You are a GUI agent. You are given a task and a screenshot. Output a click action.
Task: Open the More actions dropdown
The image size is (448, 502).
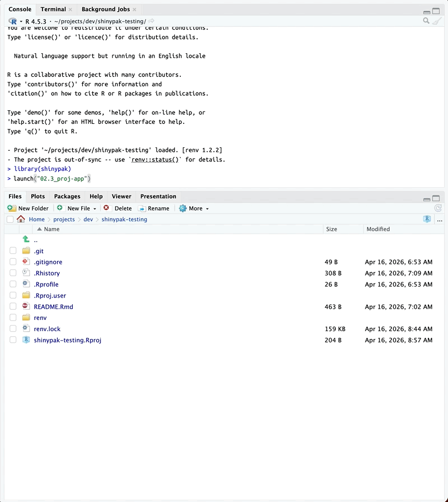(194, 208)
